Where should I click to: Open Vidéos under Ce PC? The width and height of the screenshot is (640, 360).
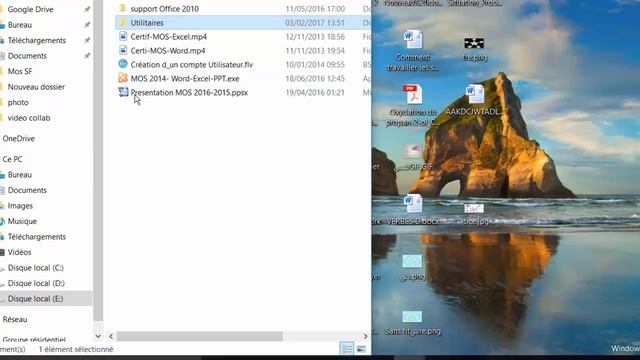pyautogui.click(x=19, y=252)
